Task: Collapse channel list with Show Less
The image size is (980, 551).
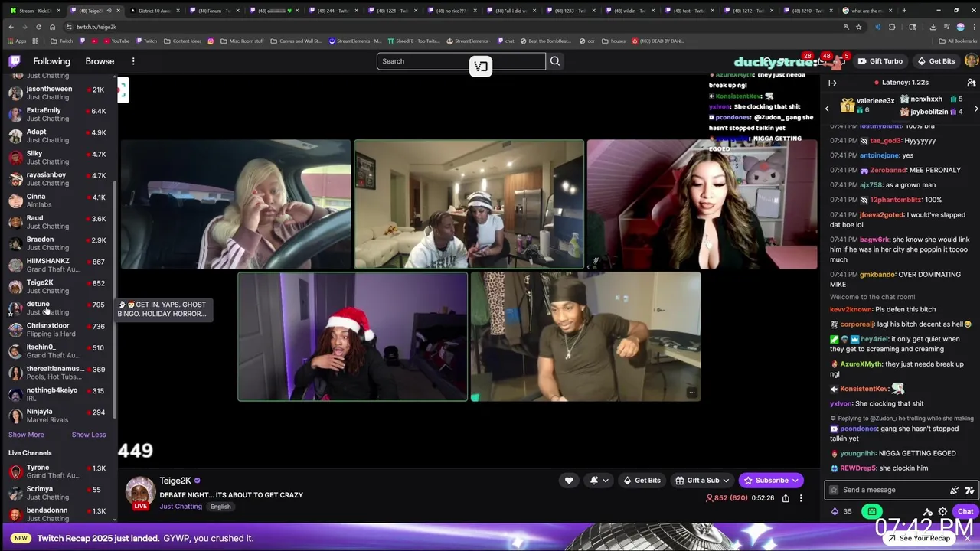Action: (89, 435)
